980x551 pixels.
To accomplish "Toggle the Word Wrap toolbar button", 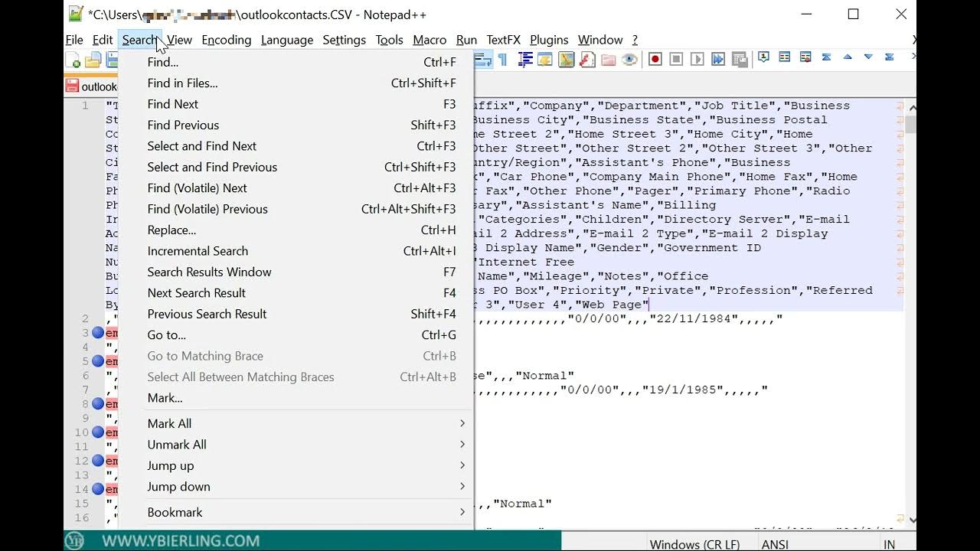I will click(482, 60).
